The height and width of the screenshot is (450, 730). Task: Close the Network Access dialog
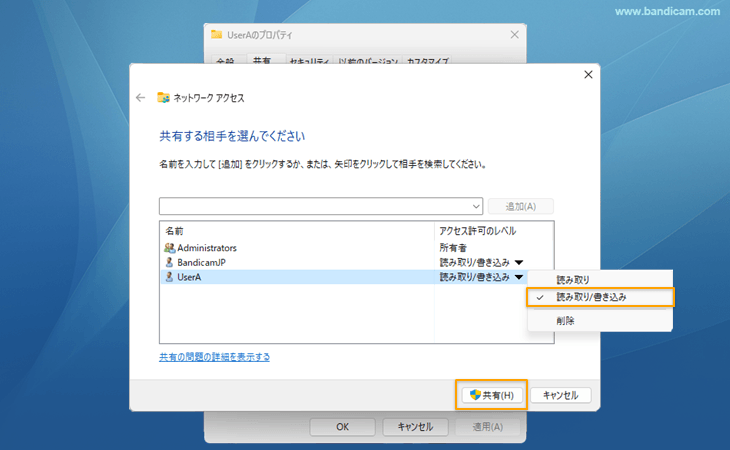[588, 74]
